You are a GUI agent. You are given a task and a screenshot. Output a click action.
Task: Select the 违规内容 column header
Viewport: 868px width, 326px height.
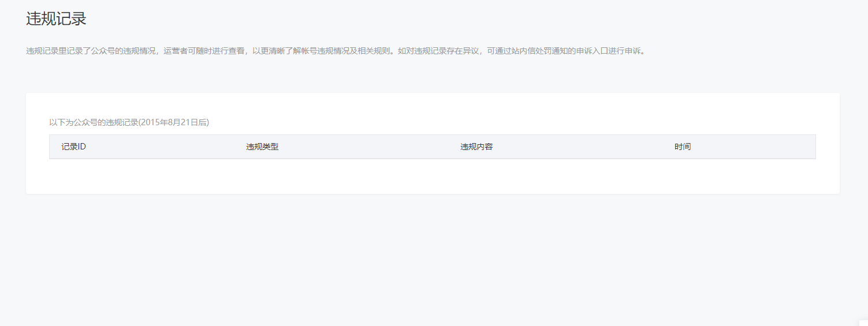(x=476, y=147)
